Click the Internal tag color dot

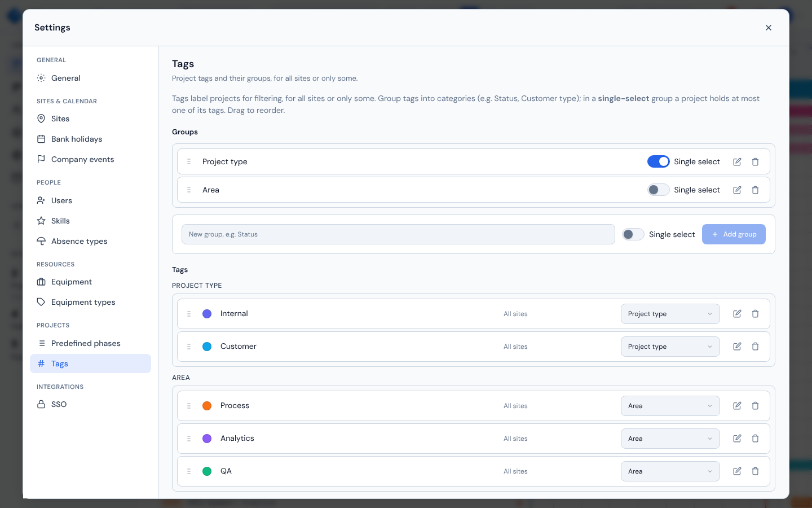pos(207,314)
